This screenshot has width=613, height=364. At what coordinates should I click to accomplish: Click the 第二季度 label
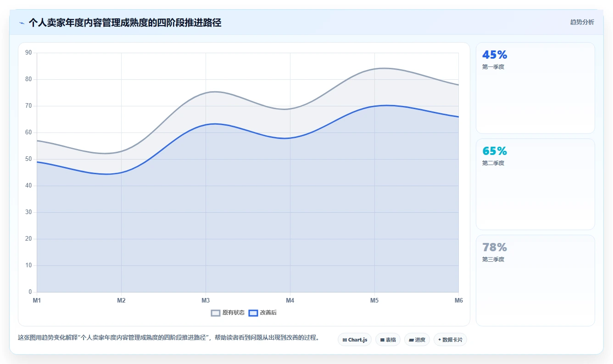[493, 163]
